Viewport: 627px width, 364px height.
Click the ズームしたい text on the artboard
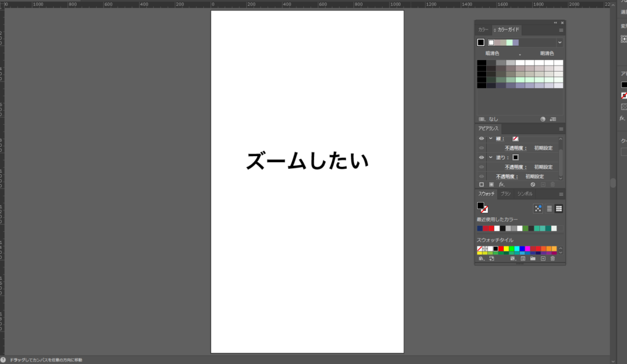(x=307, y=162)
